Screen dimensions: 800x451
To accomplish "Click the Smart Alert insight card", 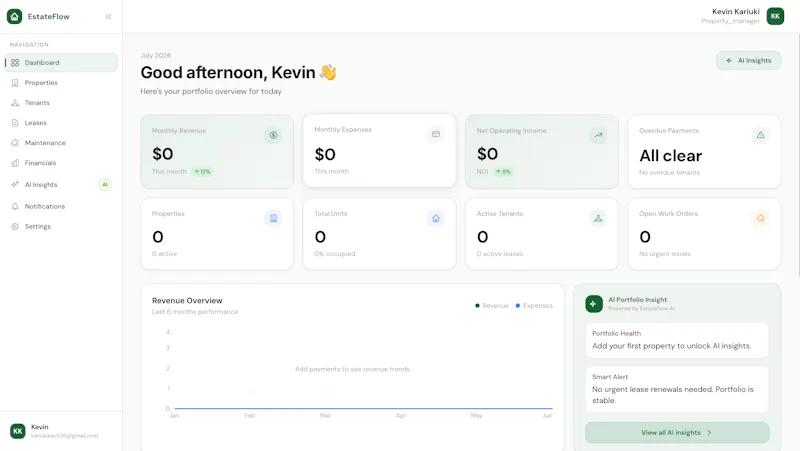I will [x=677, y=389].
